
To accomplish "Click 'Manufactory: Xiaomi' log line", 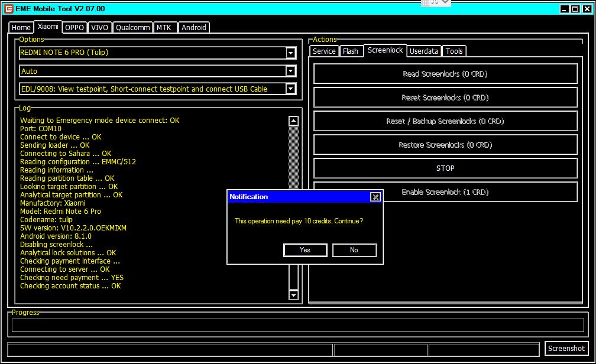I will coord(53,203).
